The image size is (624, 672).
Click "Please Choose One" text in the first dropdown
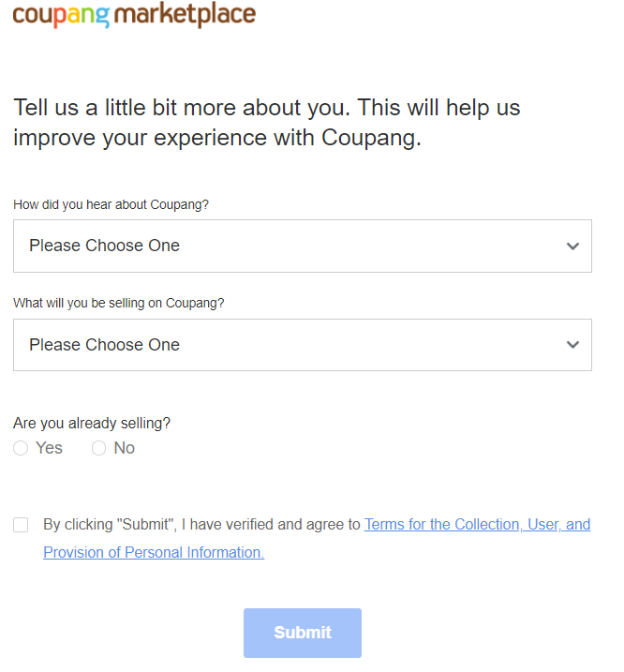[104, 246]
